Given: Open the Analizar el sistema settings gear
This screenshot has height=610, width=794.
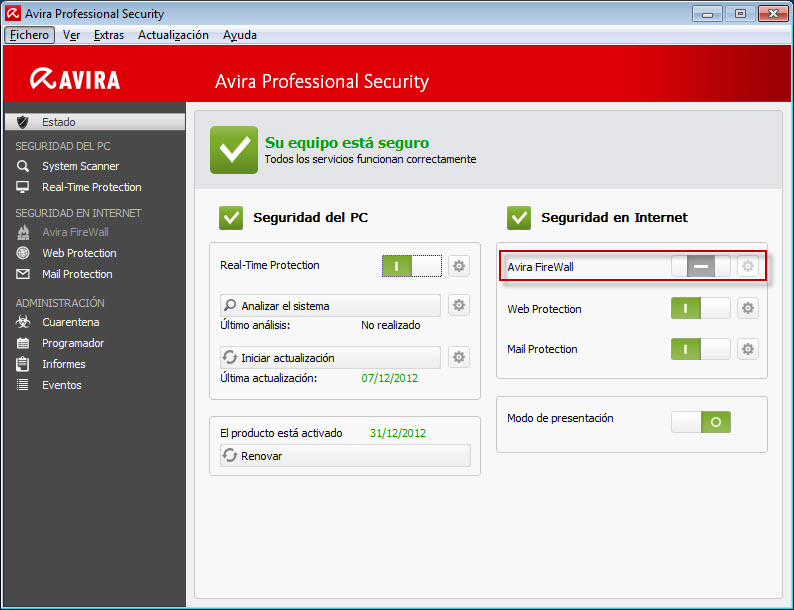Looking at the screenshot, I should [x=459, y=305].
